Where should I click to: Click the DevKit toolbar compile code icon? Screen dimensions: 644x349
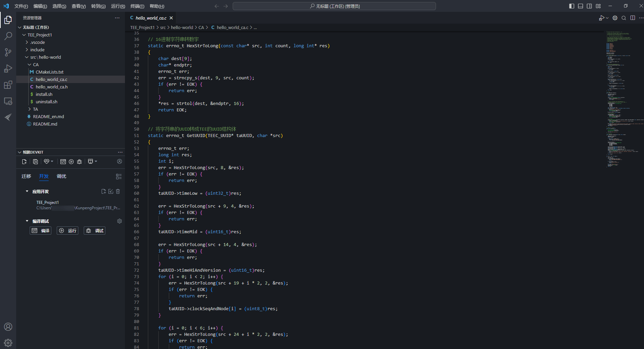tap(63, 162)
